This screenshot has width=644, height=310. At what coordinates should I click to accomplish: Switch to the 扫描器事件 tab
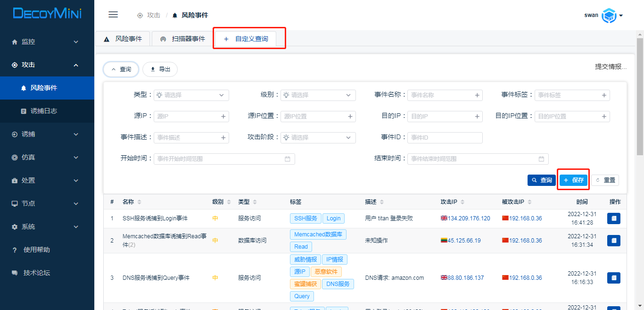click(x=182, y=39)
